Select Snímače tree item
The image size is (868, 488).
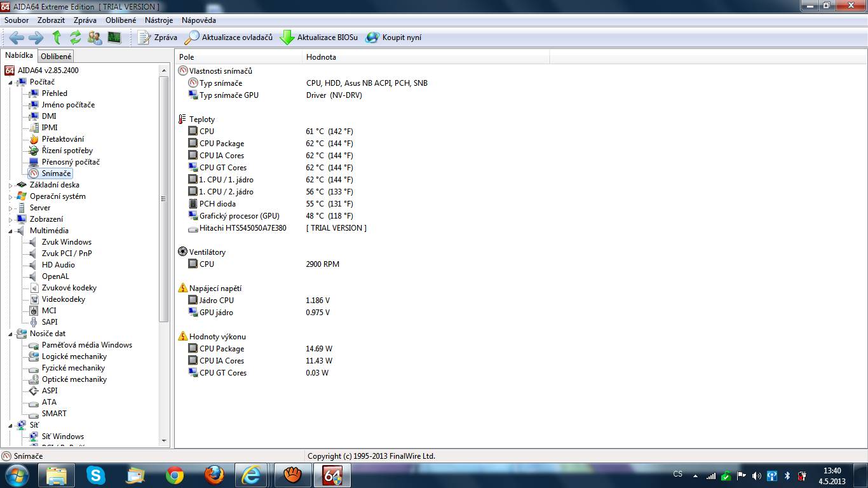pos(57,173)
